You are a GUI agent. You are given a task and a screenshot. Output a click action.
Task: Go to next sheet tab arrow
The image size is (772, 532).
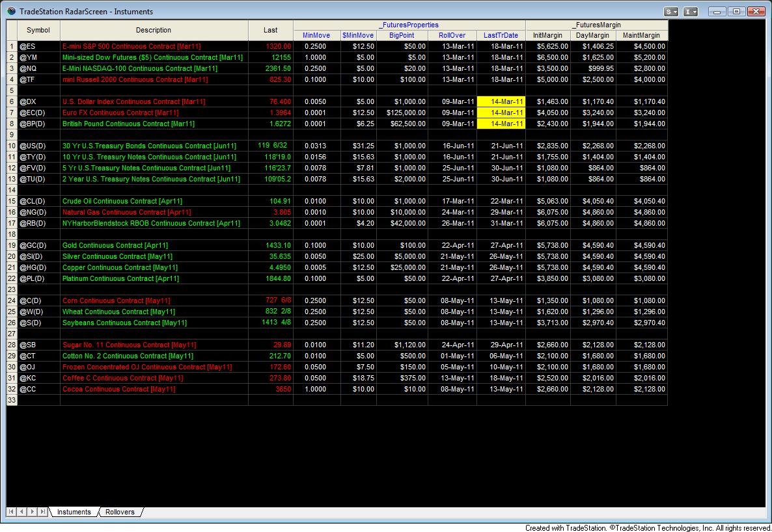click(x=32, y=512)
